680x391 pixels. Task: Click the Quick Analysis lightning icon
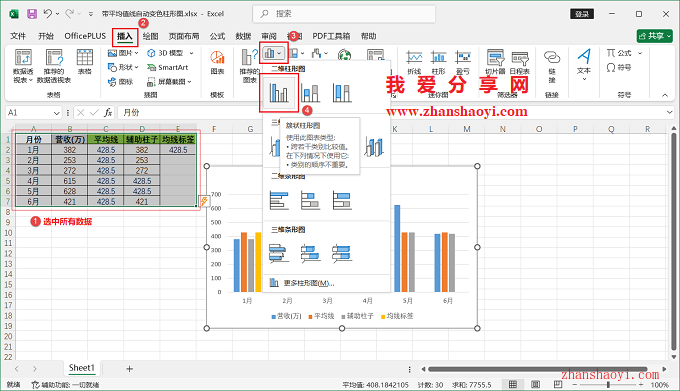pyautogui.click(x=204, y=201)
